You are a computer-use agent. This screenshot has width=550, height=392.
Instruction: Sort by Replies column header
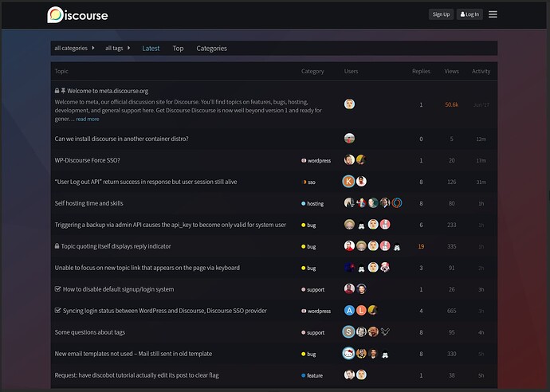click(x=421, y=71)
